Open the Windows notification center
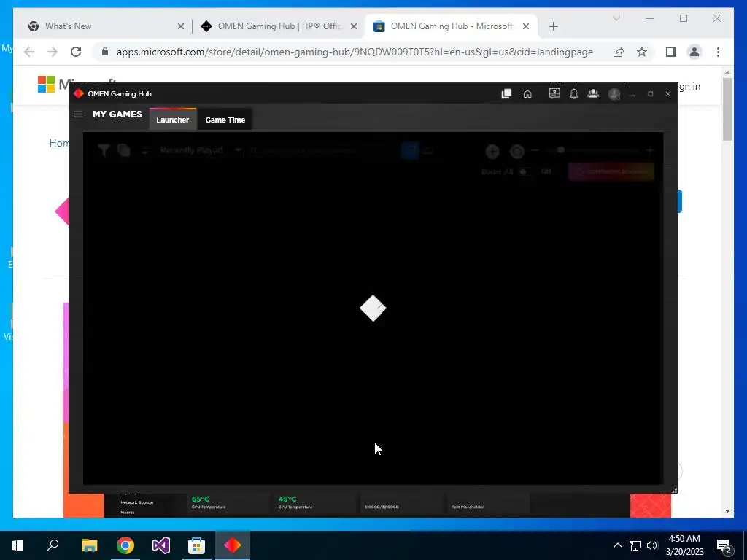Screen dimensions: 747x560 (x=724, y=545)
